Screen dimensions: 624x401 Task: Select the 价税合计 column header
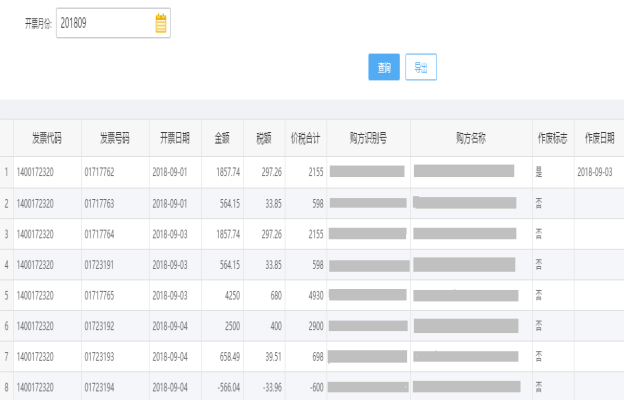pos(305,138)
